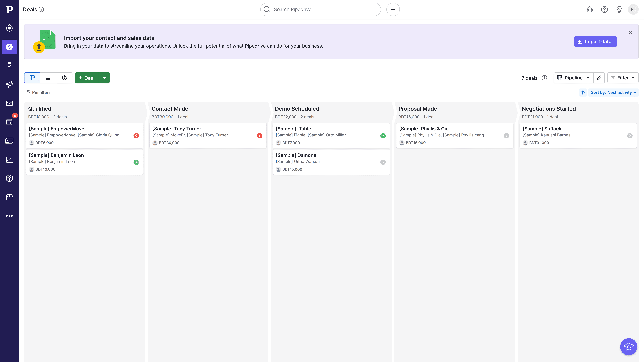644x362 pixels.
Task: Open the integrations puzzle icon
Action: click(590, 9)
